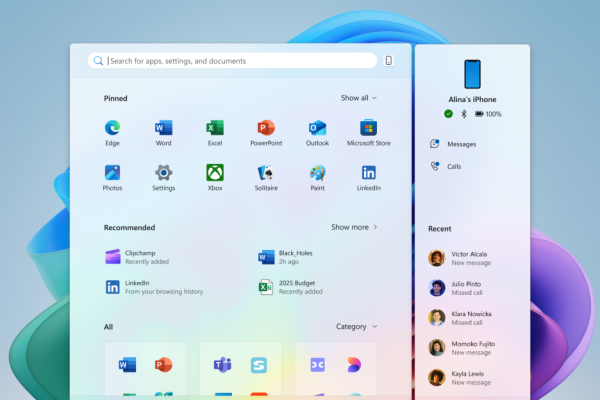Launch the pinned PowerPoint app
Viewport: 600px width, 400px height.
tap(266, 132)
